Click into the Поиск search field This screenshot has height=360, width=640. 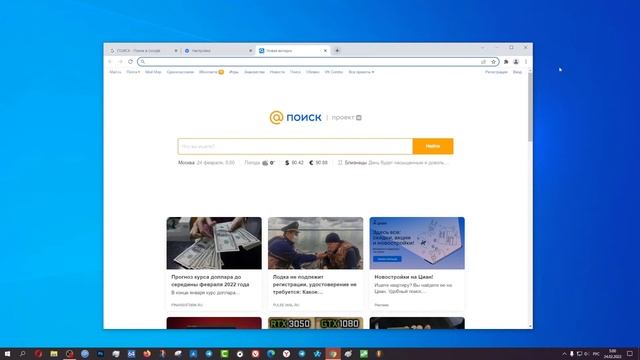click(295, 146)
